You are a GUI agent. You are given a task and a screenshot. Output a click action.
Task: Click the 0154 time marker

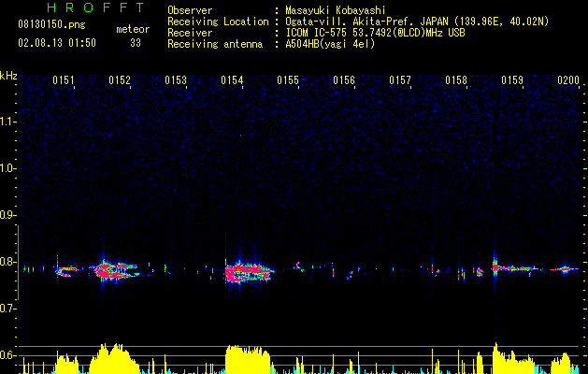click(232, 80)
